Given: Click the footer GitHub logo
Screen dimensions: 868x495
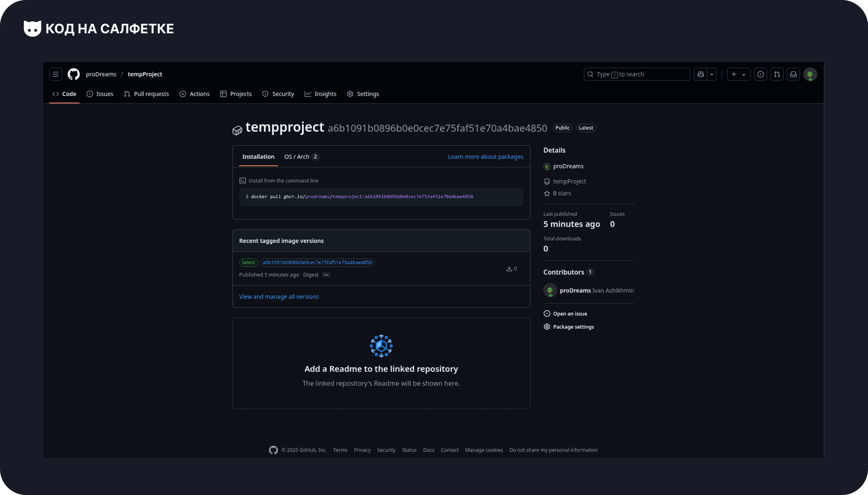Looking at the screenshot, I should tap(274, 450).
